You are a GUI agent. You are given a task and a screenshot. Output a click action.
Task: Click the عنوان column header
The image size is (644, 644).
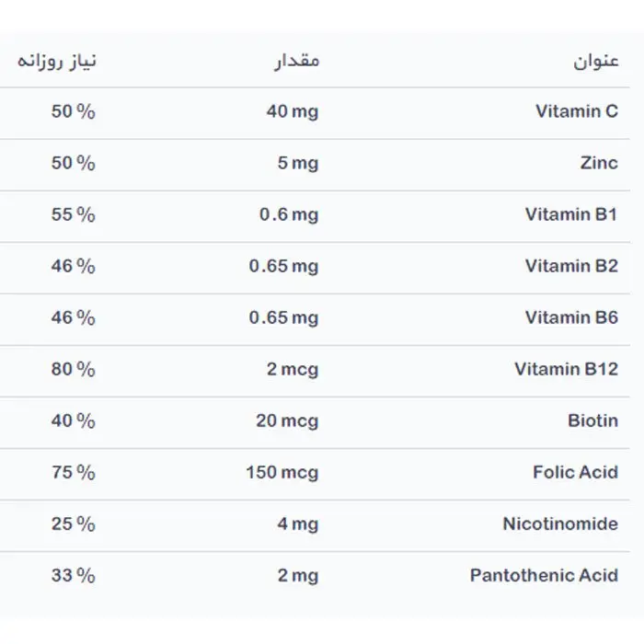click(x=596, y=62)
